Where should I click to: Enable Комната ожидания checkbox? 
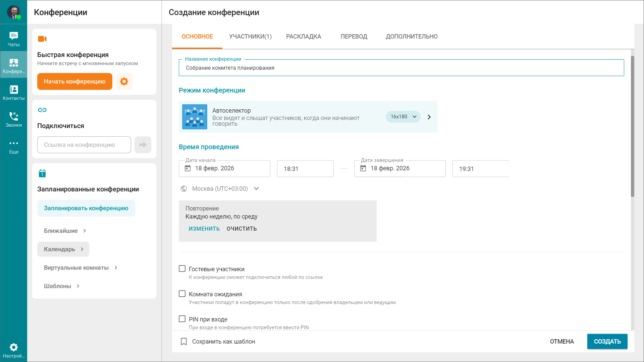(x=182, y=294)
